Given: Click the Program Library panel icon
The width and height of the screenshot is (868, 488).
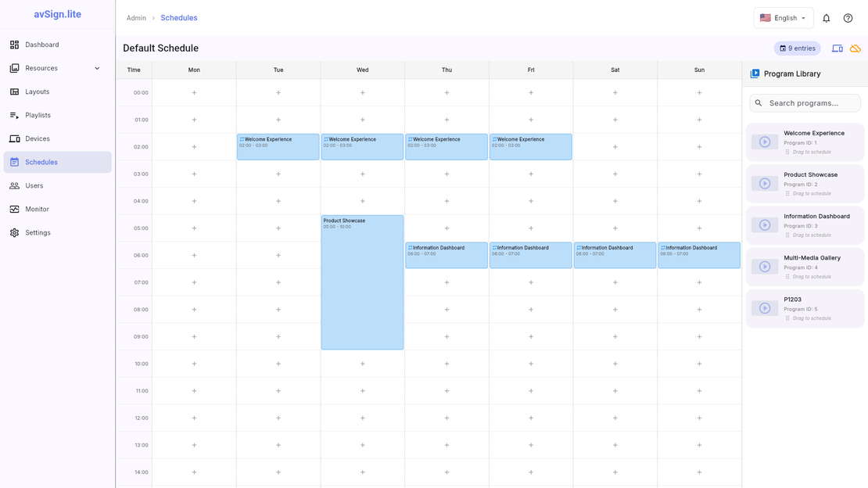Looking at the screenshot, I should [752, 74].
